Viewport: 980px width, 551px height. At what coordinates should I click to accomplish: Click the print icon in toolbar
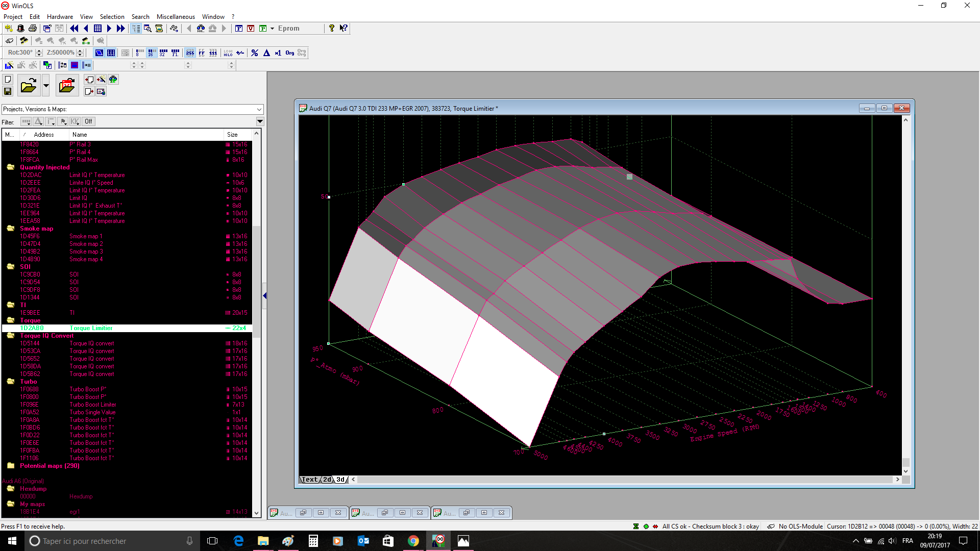33,29
